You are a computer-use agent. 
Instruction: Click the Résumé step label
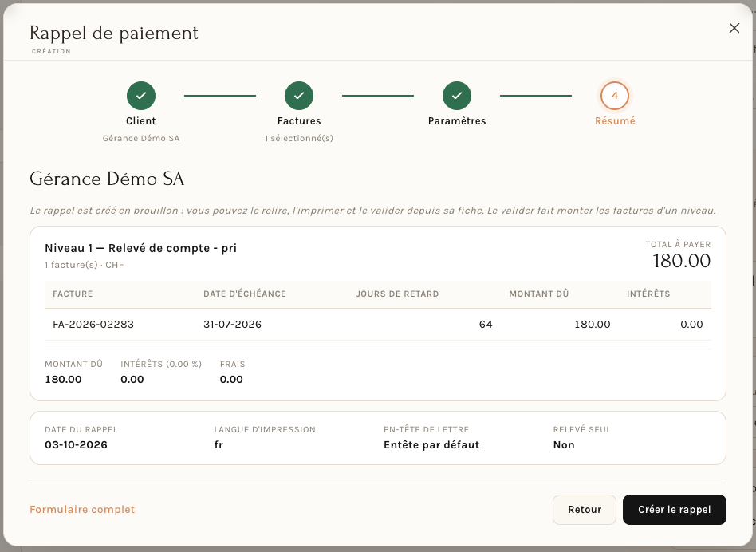click(x=615, y=121)
